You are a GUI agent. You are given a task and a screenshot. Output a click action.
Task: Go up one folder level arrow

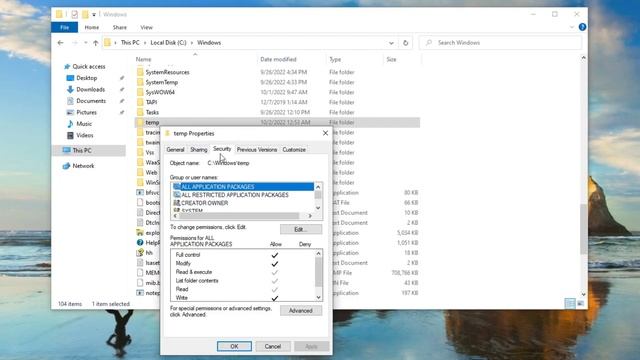click(96, 42)
